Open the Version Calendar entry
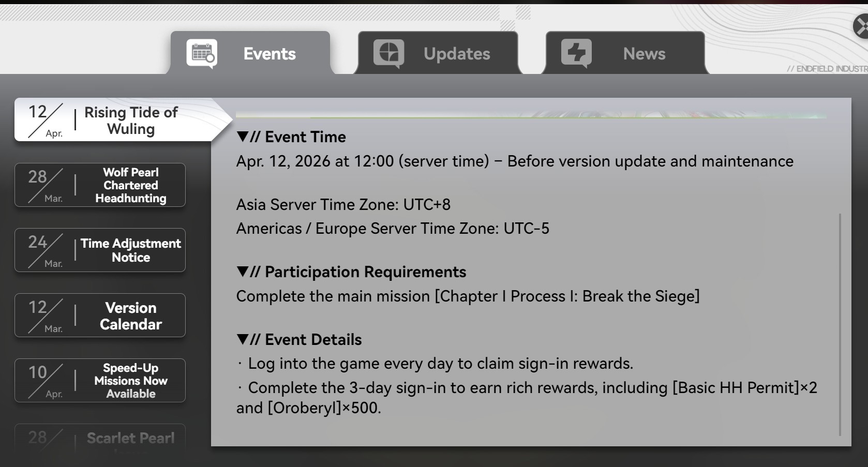Viewport: 868px width, 467px height. [100, 315]
